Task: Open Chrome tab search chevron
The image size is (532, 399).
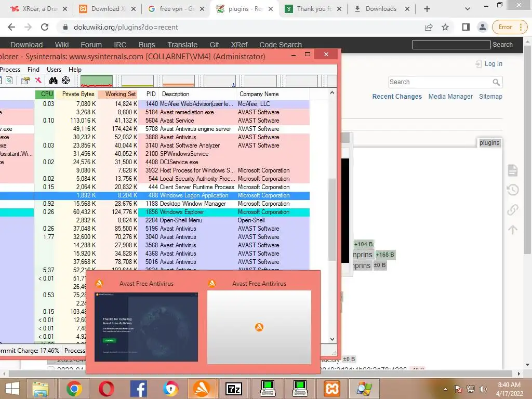Action: (467, 9)
